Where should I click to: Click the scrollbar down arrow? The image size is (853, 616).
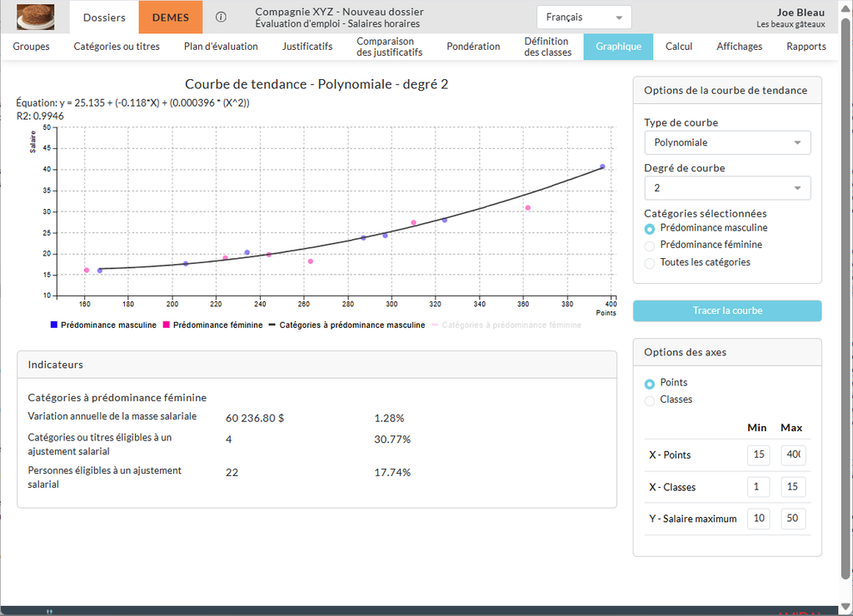click(x=846, y=607)
